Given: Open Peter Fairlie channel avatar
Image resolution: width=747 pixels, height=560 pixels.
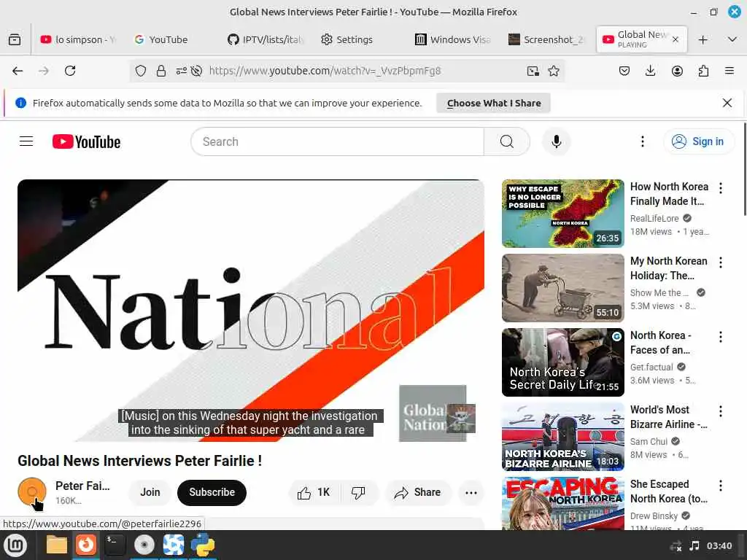Looking at the screenshot, I should 32,492.
